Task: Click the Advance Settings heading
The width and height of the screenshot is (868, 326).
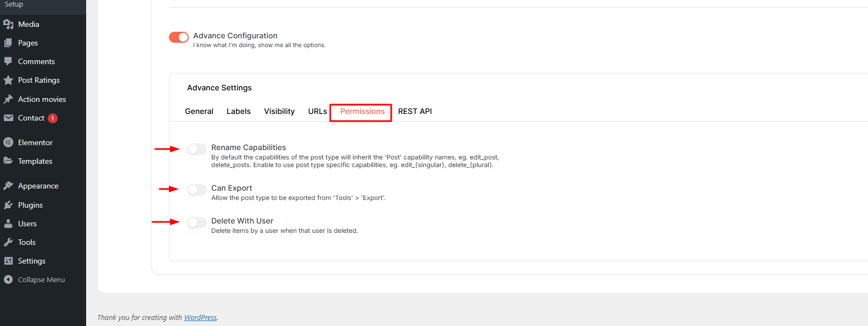Action: coord(219,88)
